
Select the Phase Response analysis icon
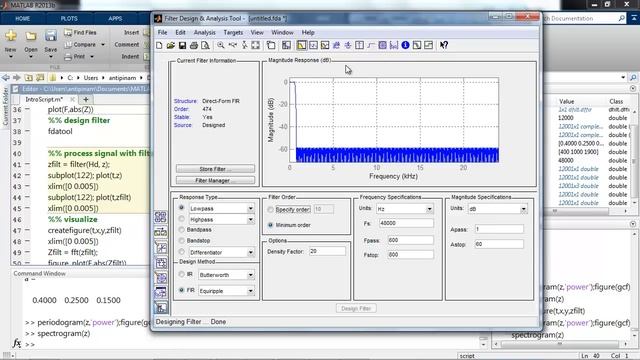313,45
